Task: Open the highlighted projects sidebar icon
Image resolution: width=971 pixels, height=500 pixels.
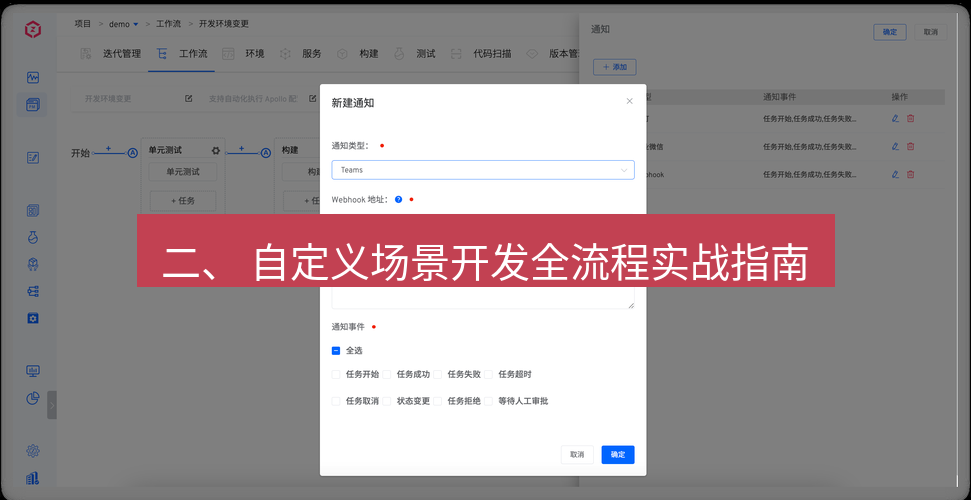Action: coord(33,105)
